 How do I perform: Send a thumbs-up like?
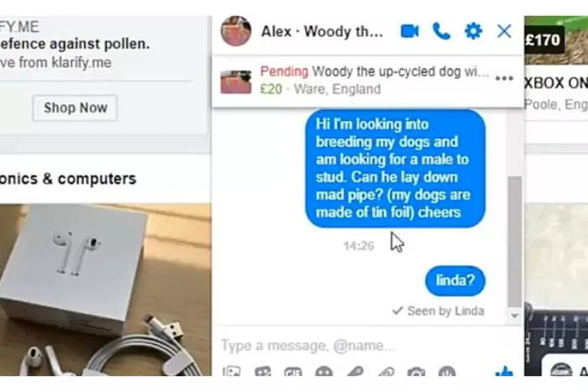[504, 371]
